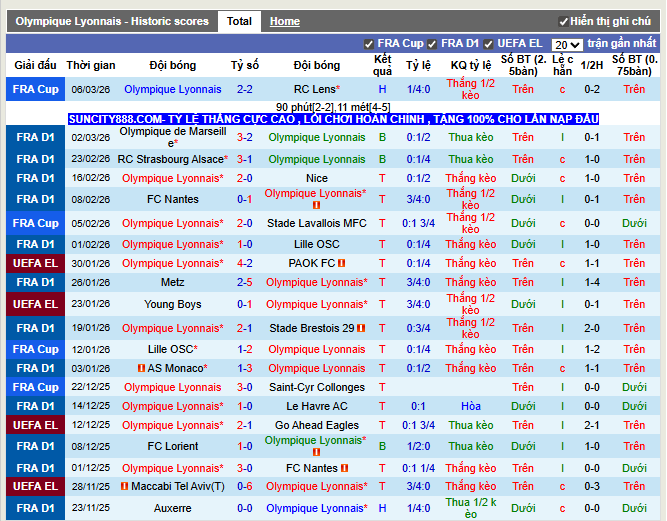Image resolution: width=667 pixels, height=521 pixels.
Task: Select the Total tab
Action: 239,21
